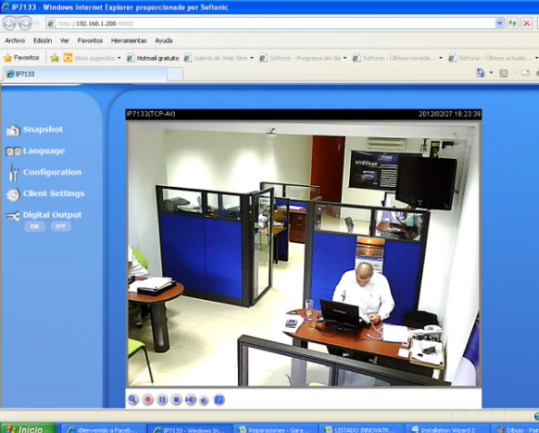Add to favorites bar star icon

[55, 58]
